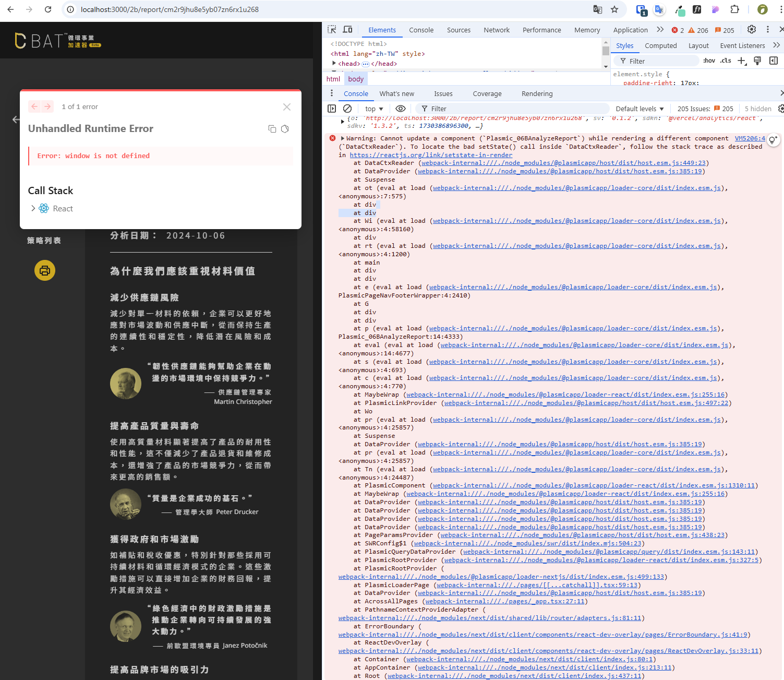This screenshot has width=784, height=680.
Task: Open the Default levels dropdown
Action: [x=640, y=109]
